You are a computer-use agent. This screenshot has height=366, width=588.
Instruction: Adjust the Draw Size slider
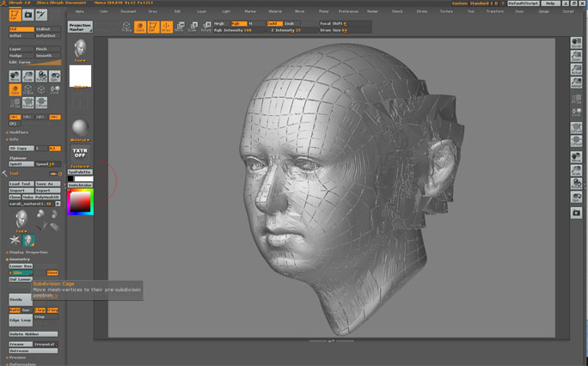345,30
